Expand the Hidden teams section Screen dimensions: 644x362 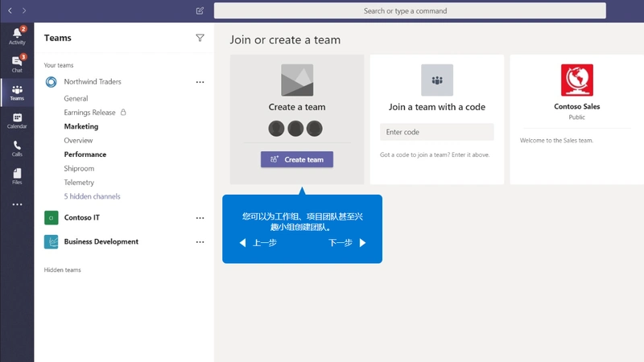click(x=63, y=269)
